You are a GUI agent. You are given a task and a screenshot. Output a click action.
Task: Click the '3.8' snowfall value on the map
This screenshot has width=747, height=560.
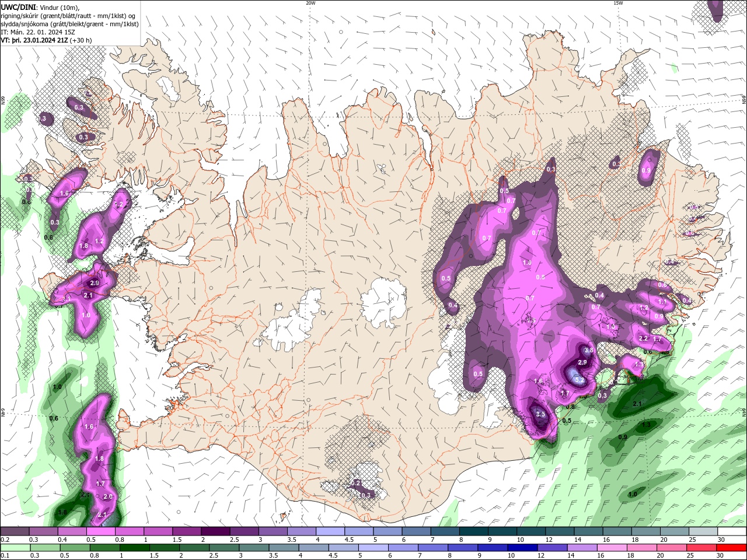tap(589, 350)
